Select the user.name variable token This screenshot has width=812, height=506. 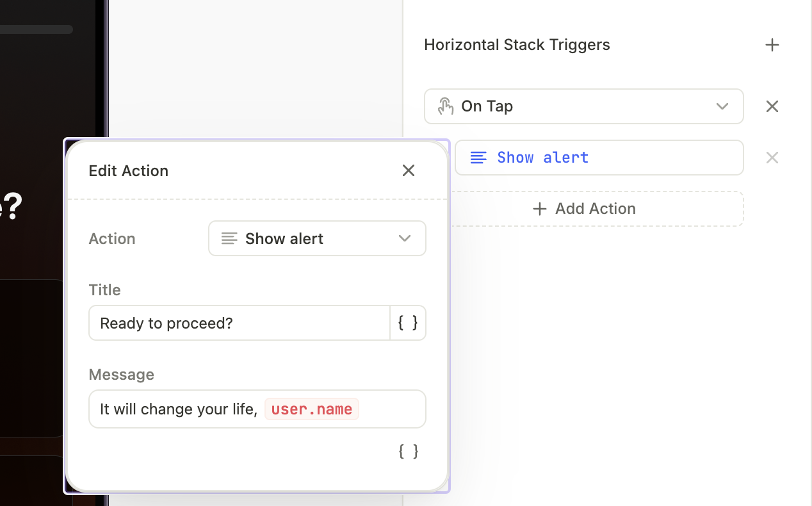pos(312,409)
